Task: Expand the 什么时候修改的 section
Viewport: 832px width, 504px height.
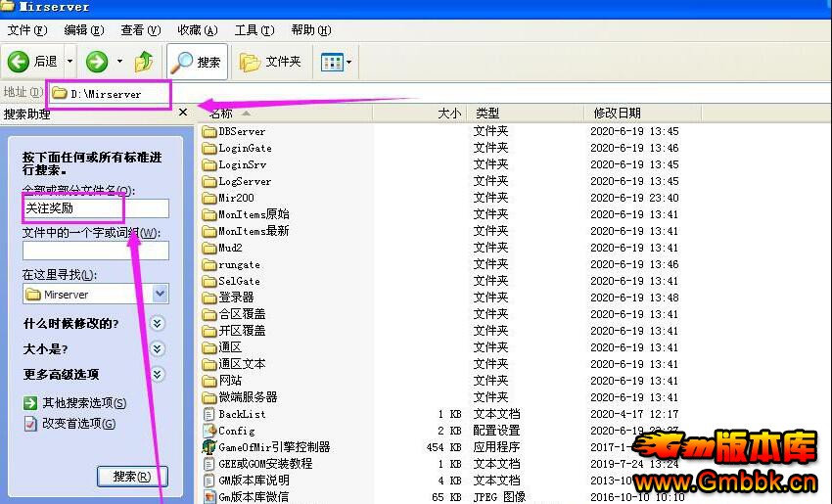Action: pyautogui.click(x=158, y=324)
